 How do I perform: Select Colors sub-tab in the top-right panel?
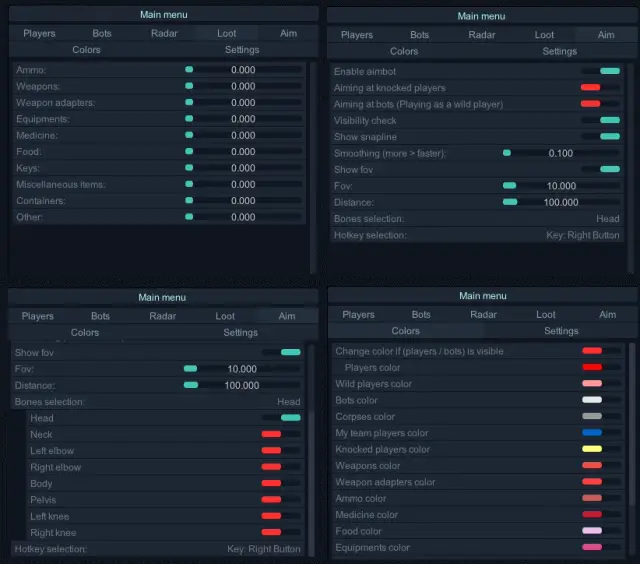click(404, 51)
